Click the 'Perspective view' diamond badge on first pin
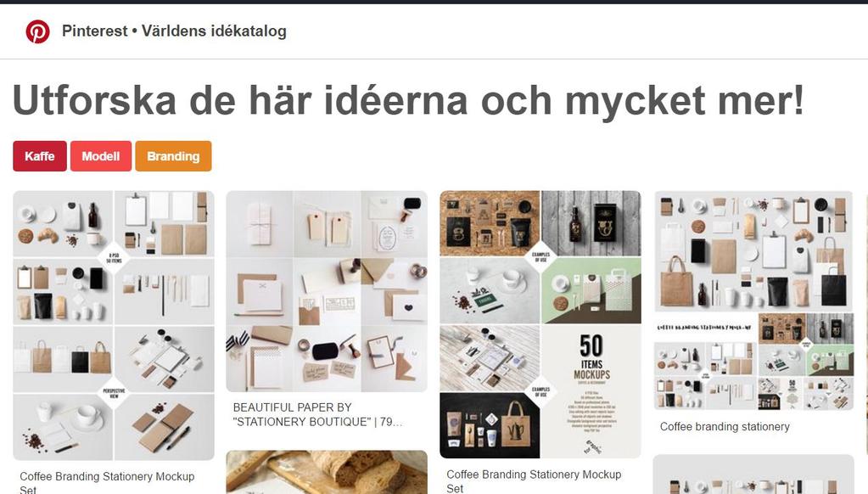 [x=114, y=393]
